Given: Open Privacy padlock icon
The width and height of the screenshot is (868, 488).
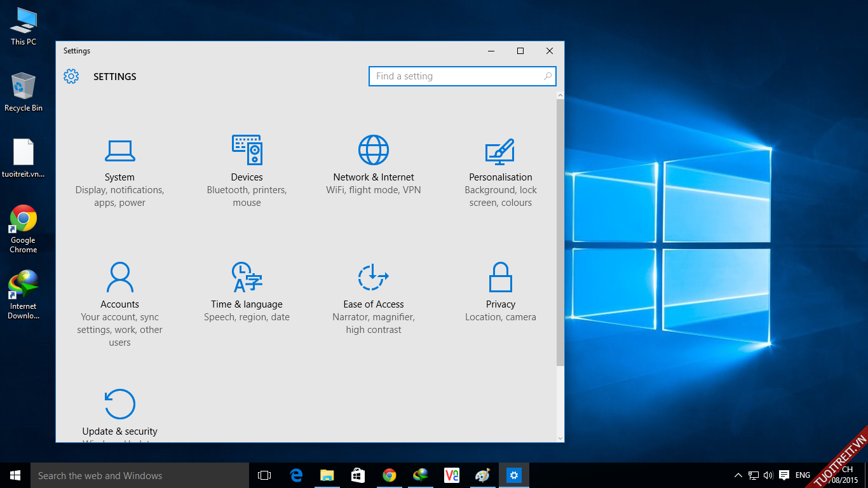Looking at the screenshot, I should tap(501, 277).
